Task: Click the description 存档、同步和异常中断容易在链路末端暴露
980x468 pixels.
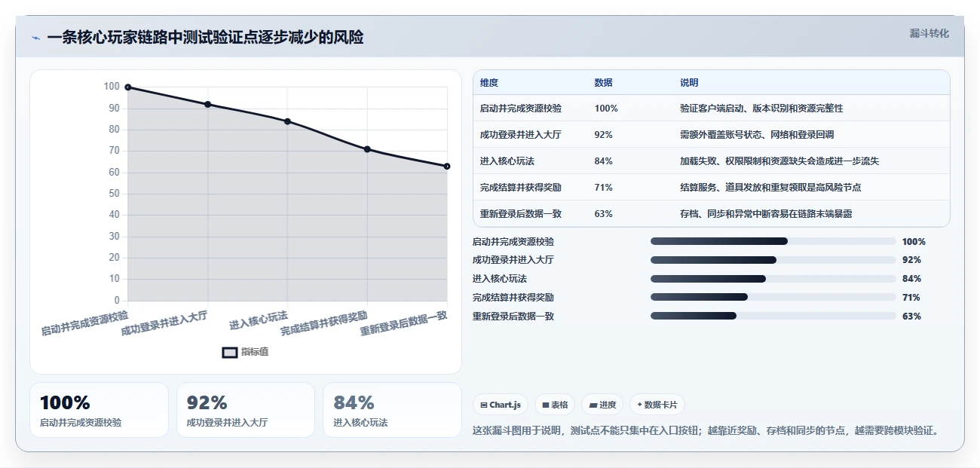Action: pos(766,214)
